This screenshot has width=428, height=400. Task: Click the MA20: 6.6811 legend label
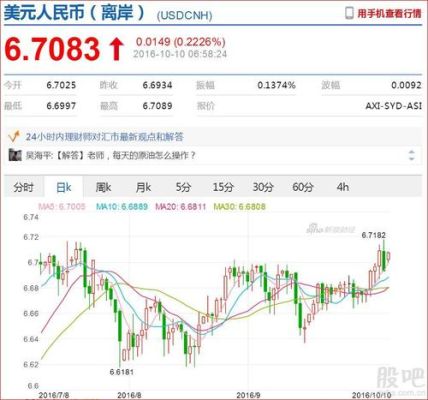click(x=181, y=207)
